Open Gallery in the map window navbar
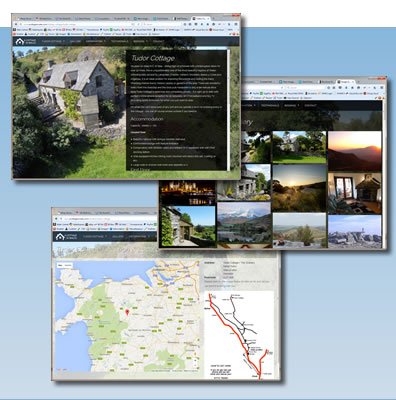Viewport: 396px width, 400px height. point(118,237)
